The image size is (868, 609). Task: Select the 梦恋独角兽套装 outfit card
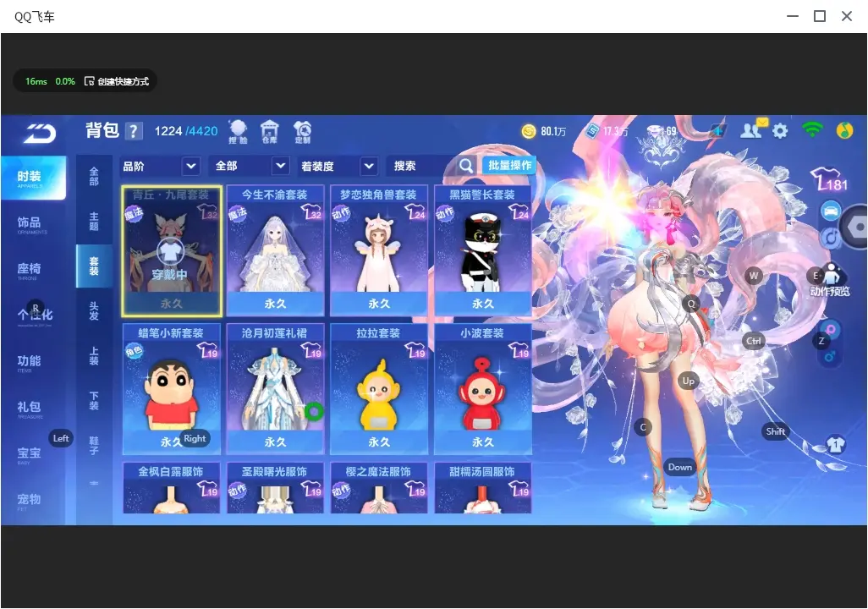click(379, 251)
